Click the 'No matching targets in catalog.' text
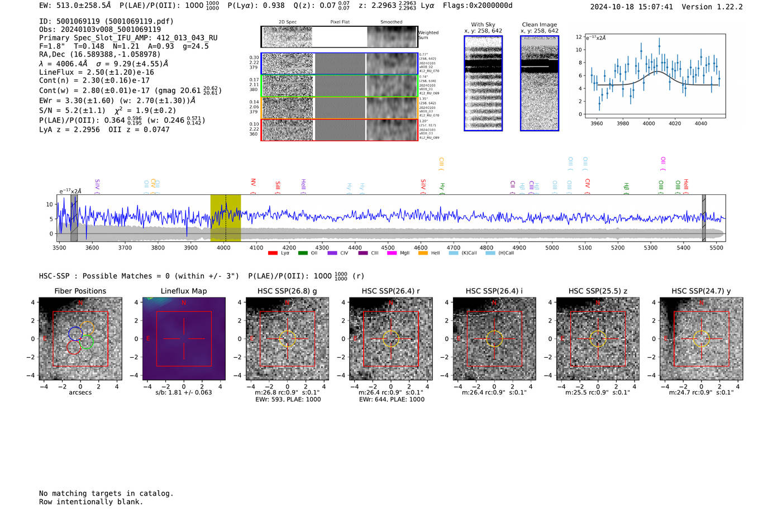Screen dimensions: 782x532 point(106,493)
